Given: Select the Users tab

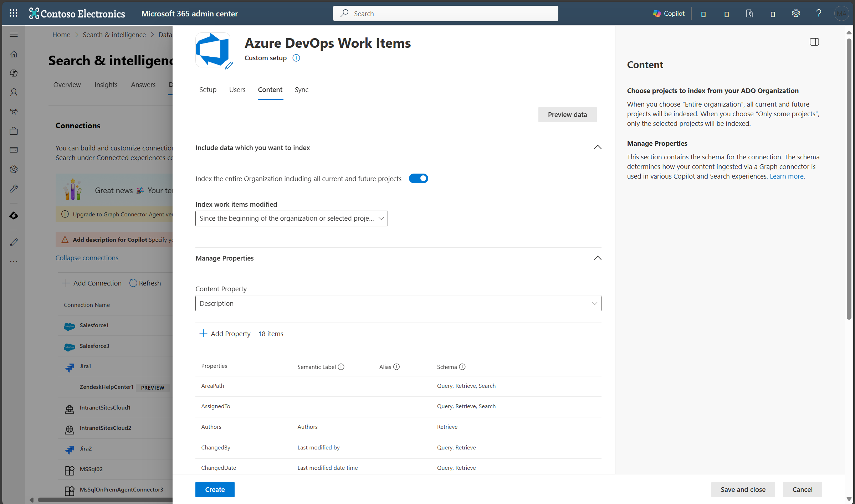Looking at the screenshot, I should (x=237, y=89).
